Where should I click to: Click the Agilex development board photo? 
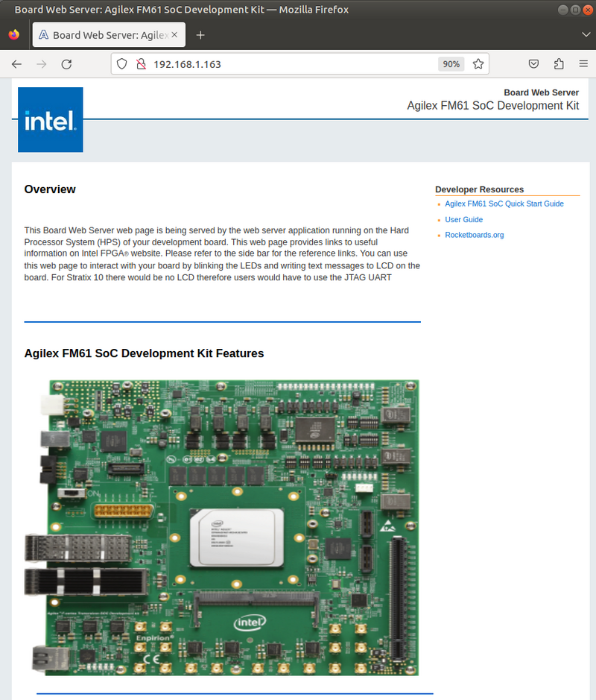pyautogui.click(x=222, y=526)
